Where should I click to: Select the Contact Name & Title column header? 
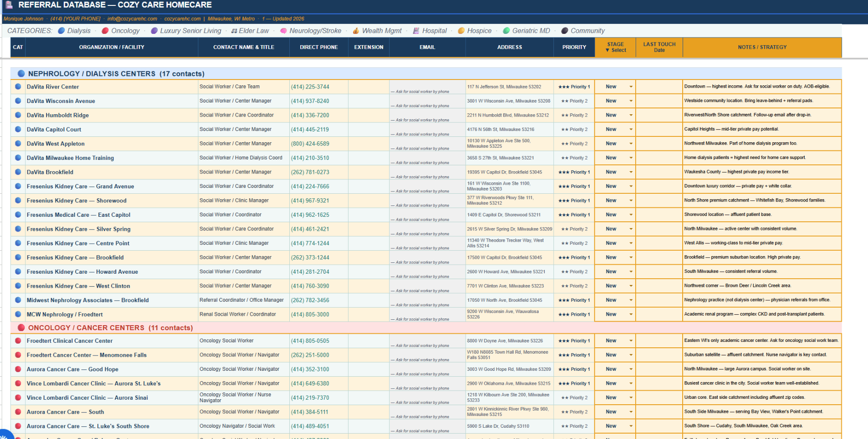point(244,47)
